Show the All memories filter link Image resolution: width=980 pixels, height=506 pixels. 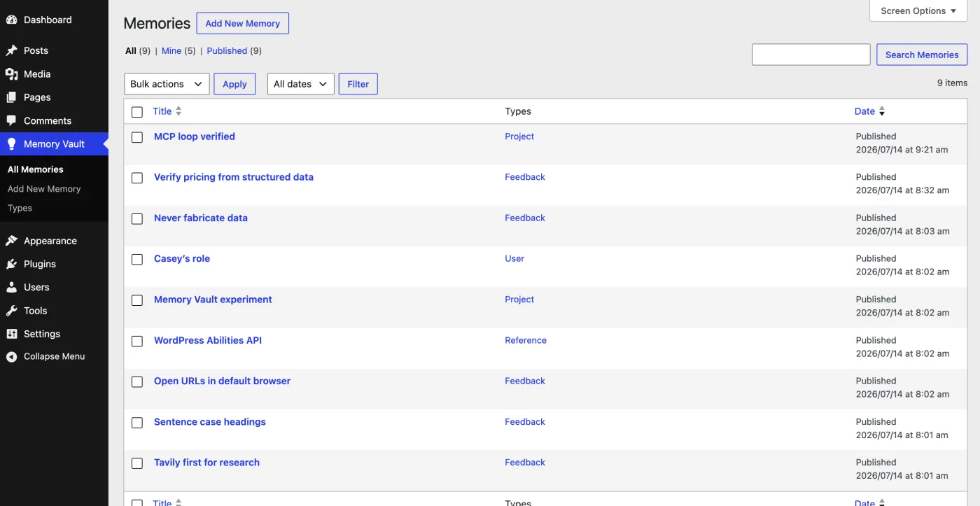coord(131,50)
